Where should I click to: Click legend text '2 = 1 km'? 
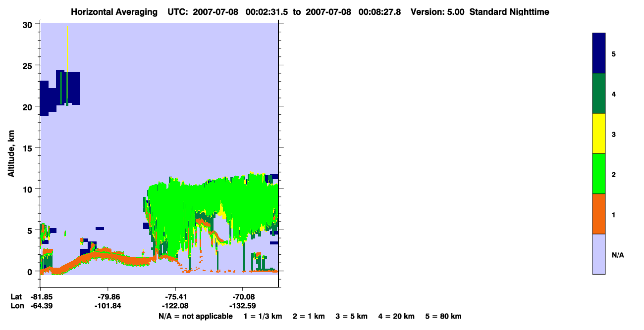click(309, 316)
